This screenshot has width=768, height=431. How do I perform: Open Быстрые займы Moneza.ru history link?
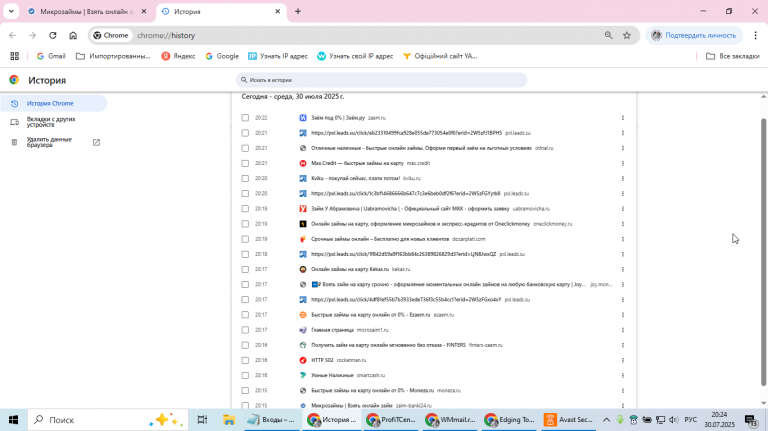[x=372, y=390]
